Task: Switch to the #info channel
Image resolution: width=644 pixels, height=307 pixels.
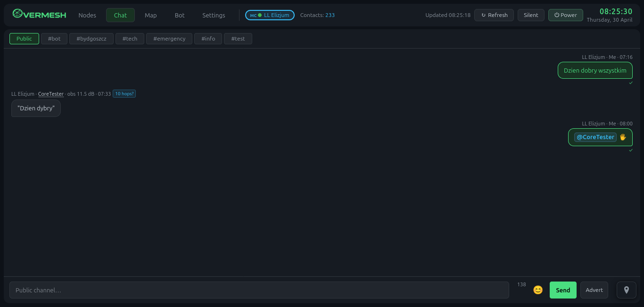Action: [x=208, y=39]
